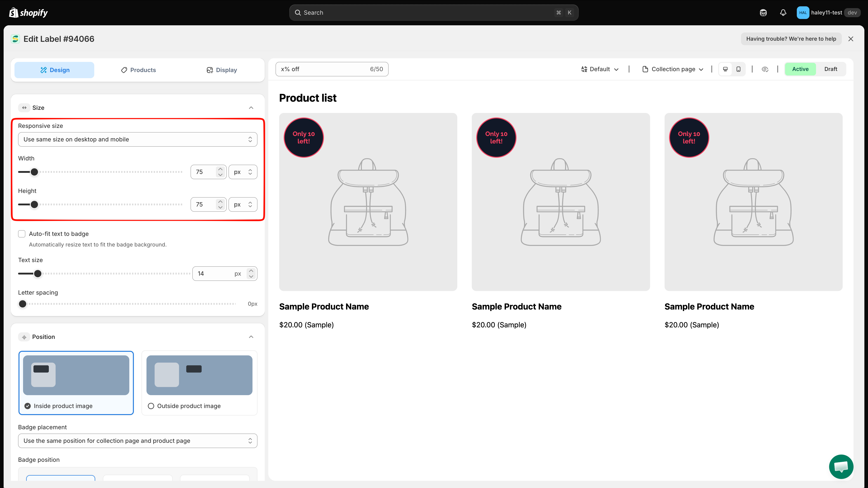868x488 pixels.
Task: Set label status to Active
Action: tap(800, 69)
